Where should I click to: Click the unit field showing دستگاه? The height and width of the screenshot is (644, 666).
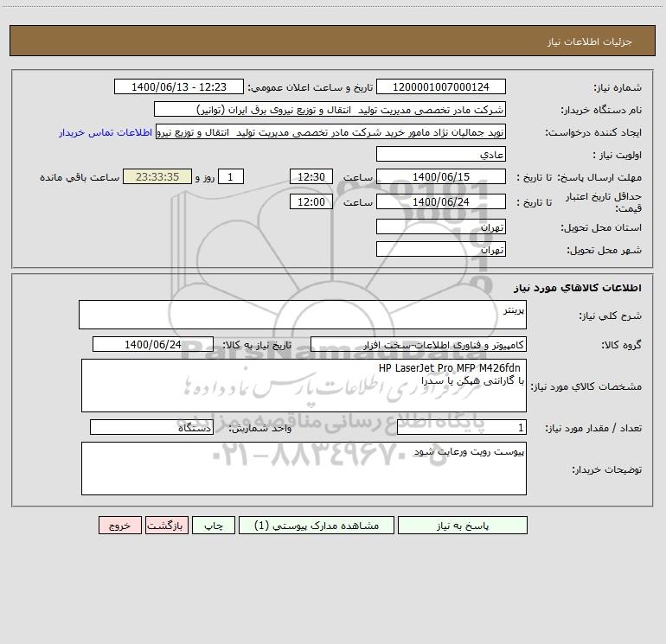151,428
